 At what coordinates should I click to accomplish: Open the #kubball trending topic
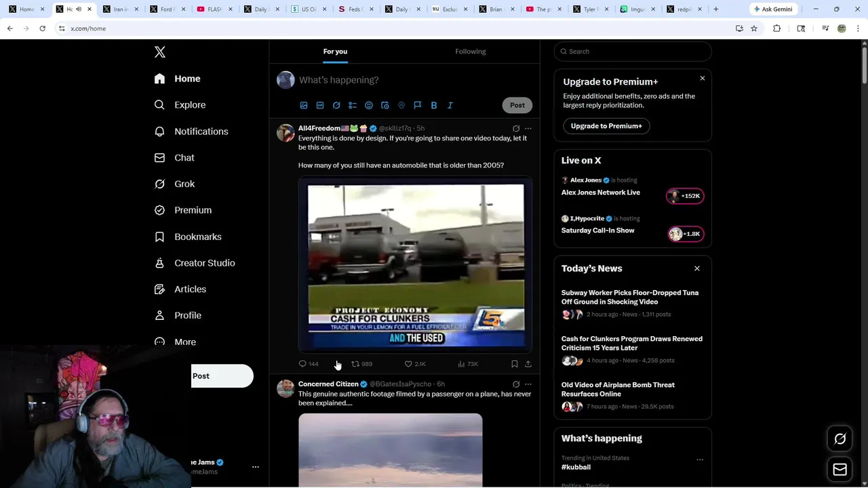click(x=576, y=467)
